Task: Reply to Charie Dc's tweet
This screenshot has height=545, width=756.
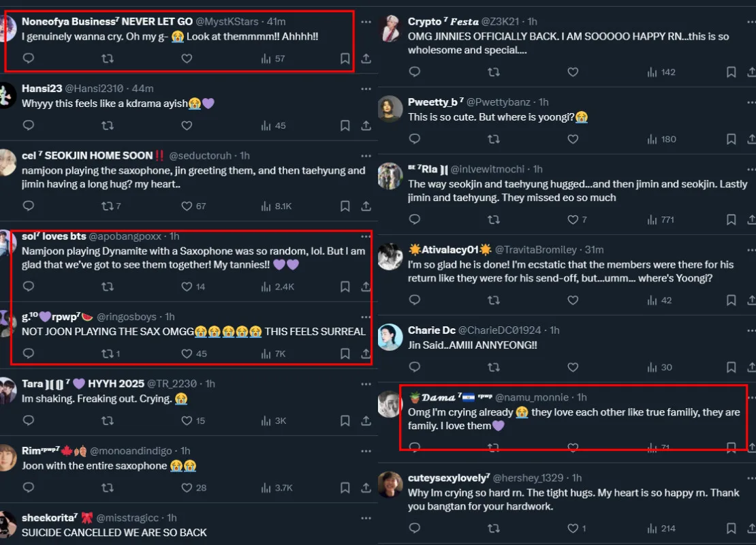Action: pyautogui.click(x=415, y=368)
